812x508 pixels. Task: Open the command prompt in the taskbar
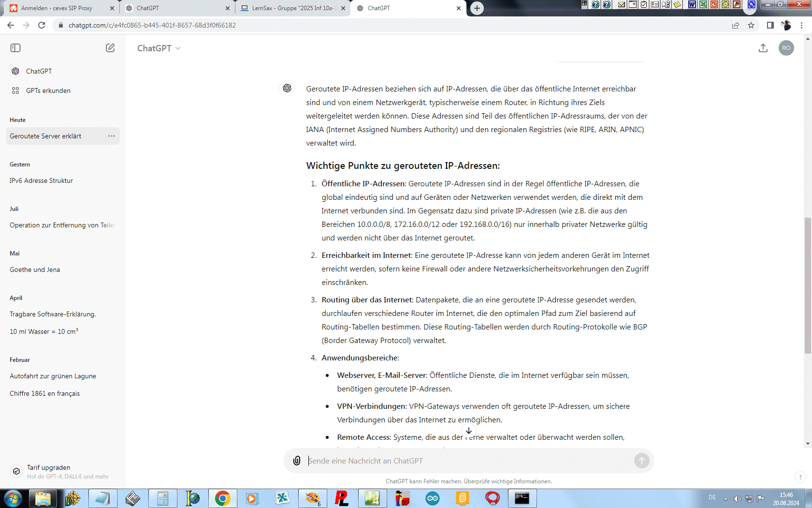click(x=522, y=498)
